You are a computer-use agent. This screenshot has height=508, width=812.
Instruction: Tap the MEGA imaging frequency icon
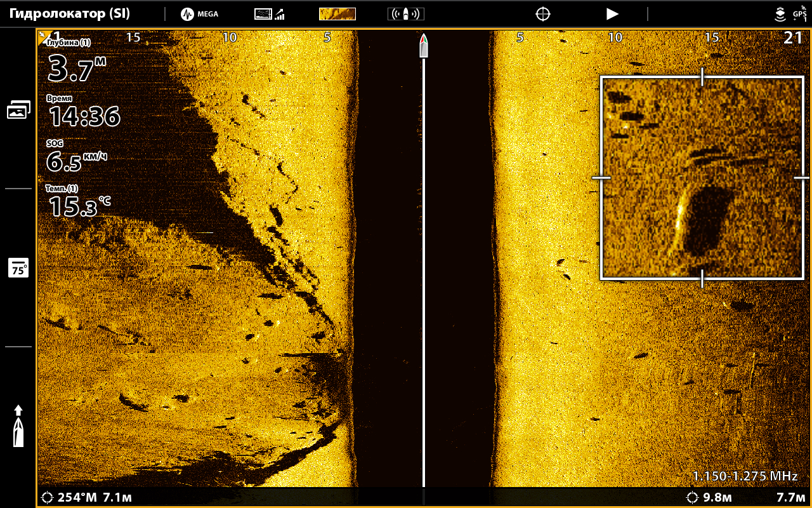[199, 14]
